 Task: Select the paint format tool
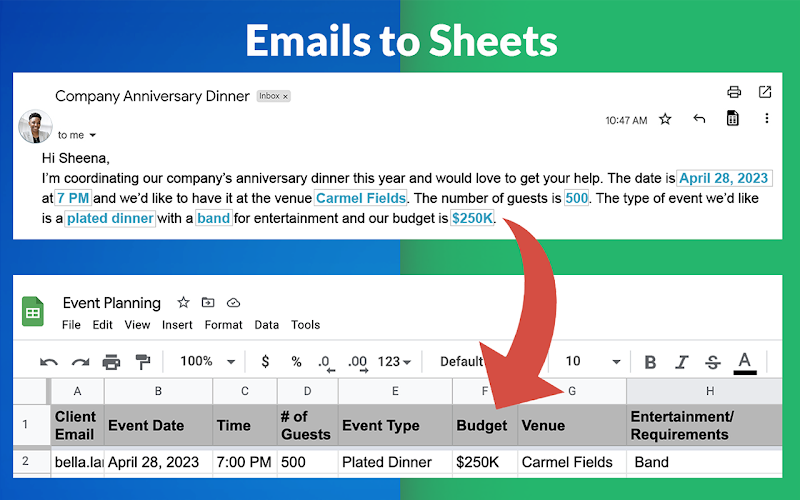pos(143,362)
